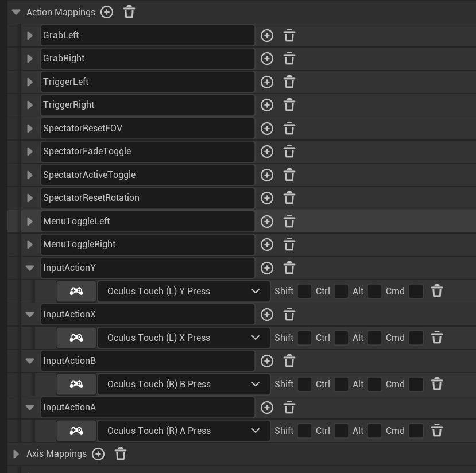The image size is (476, 473).
Task: Add a new Axis Mapping
Action: coord(98,454)
